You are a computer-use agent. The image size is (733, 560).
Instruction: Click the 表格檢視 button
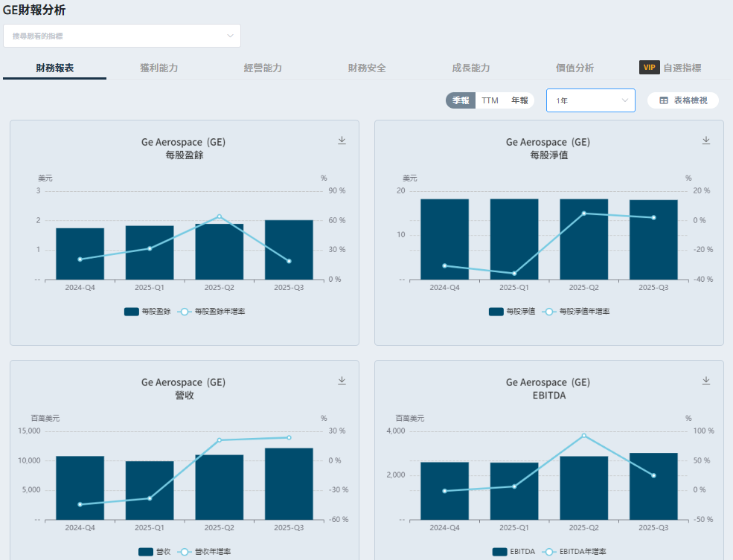[x=682, y=100]
